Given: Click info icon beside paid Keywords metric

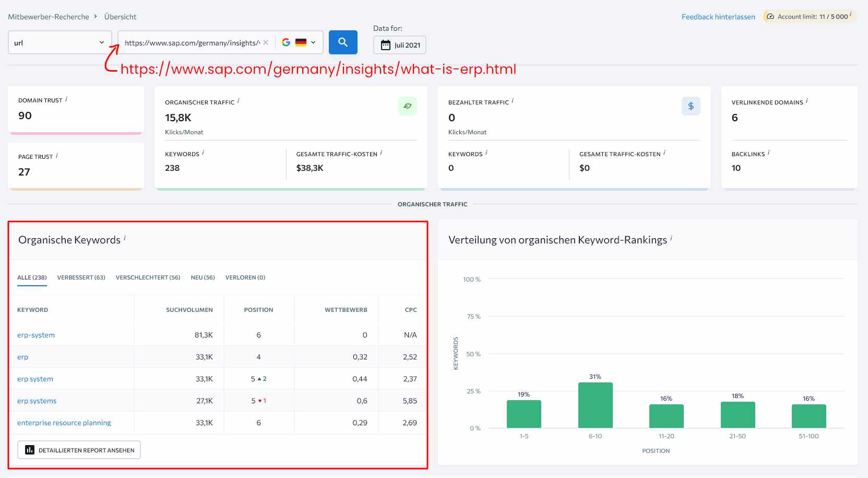Looking at the screenshot, I should tap(486, 153).
